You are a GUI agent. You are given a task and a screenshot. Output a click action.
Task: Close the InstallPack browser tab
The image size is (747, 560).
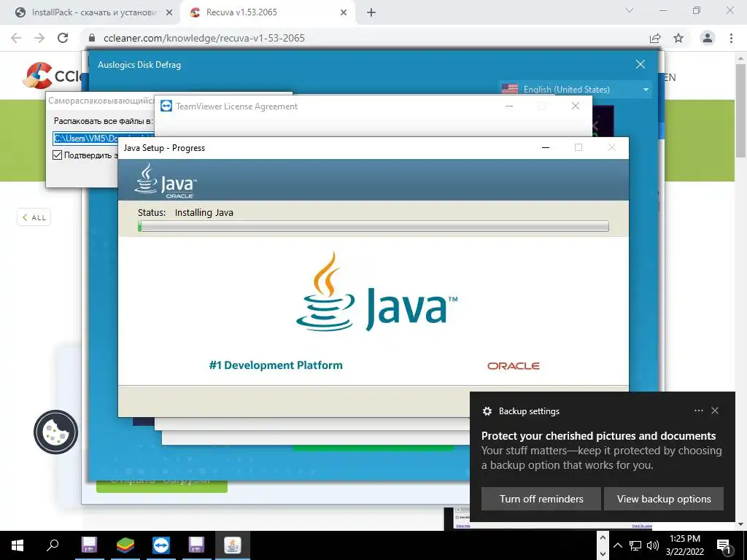169,13
